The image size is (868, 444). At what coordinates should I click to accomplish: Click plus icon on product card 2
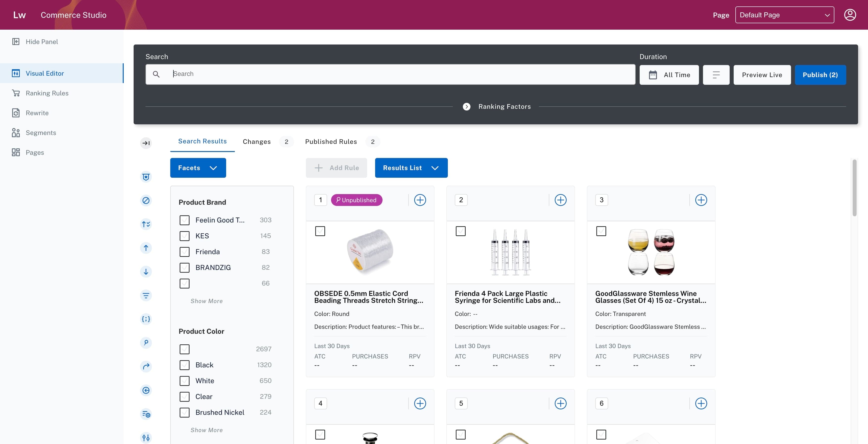pyautogui.click(x=560, y=200)
